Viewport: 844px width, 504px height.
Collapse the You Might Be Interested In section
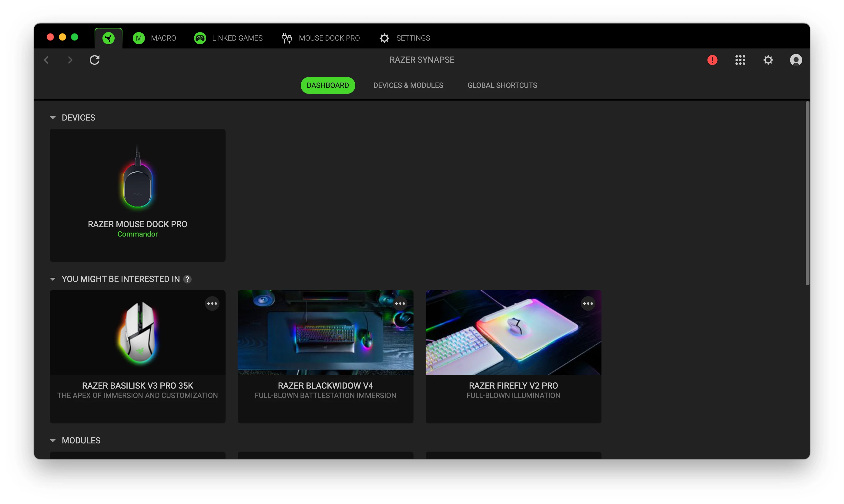point(53,279)
